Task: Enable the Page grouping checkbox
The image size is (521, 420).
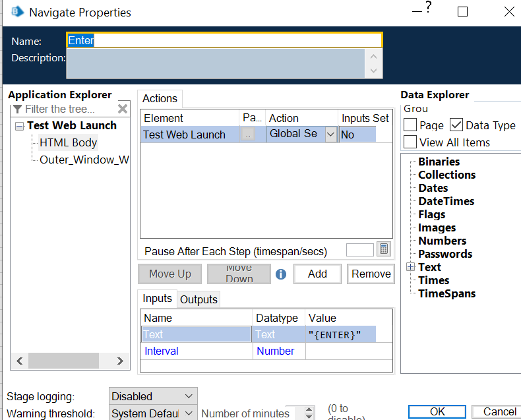Action: (410, 125)
